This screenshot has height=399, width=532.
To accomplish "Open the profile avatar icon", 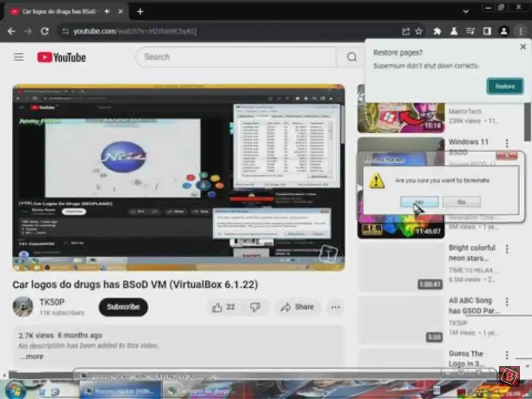I will point(504,31).
